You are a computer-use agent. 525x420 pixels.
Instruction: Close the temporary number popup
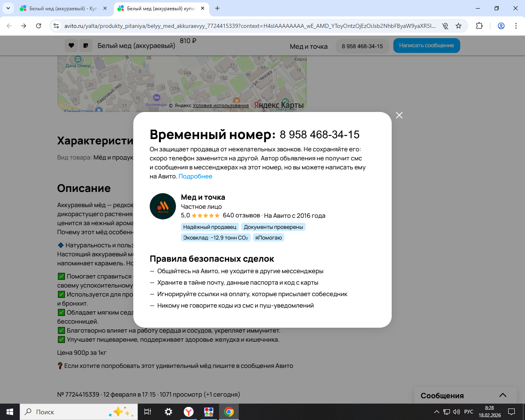click(399, 115)
